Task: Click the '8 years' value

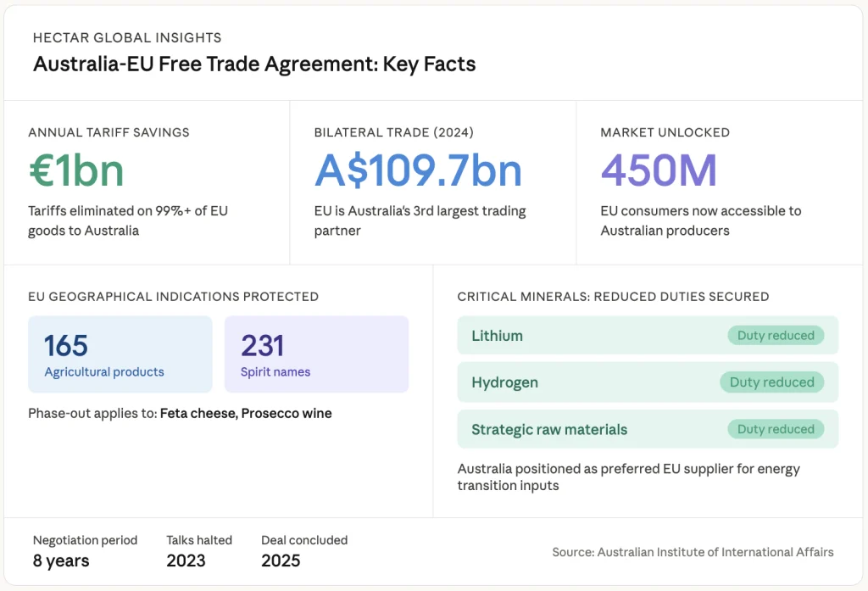Action: [x=61, y=560]
